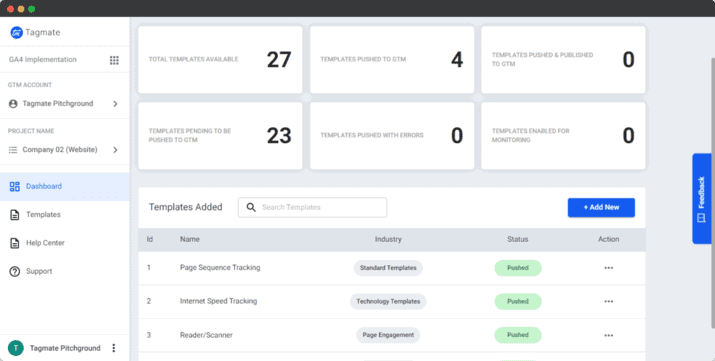Click the Help Center document icon
The width and height of the screenshot is (715, 361).
[x=15, y=243]
